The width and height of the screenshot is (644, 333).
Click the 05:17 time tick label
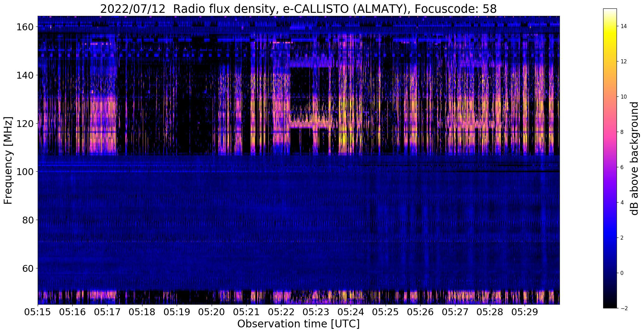108,312
